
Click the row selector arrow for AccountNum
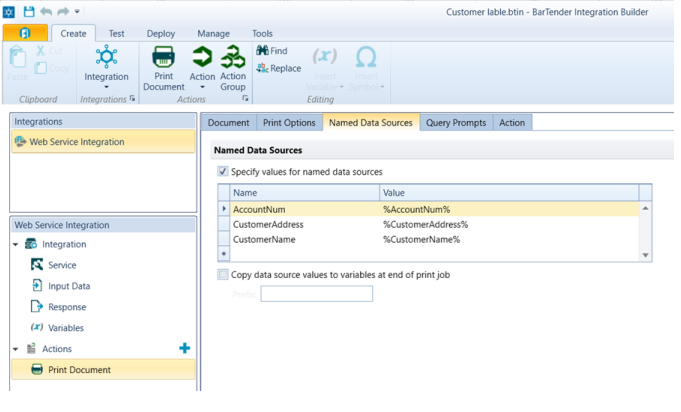click(224, 209)
